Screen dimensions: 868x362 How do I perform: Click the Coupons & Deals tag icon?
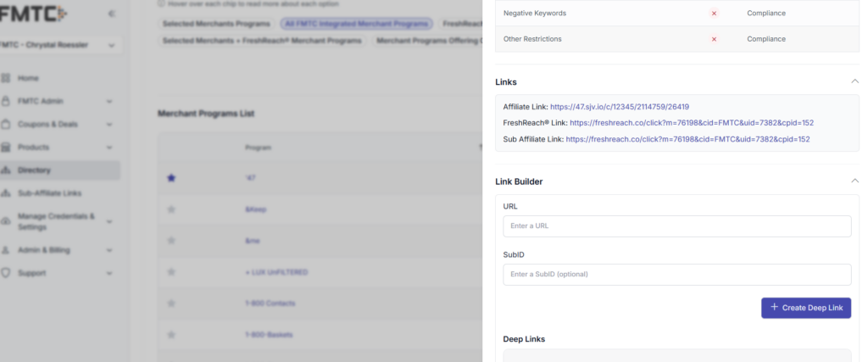click(6, 124)
